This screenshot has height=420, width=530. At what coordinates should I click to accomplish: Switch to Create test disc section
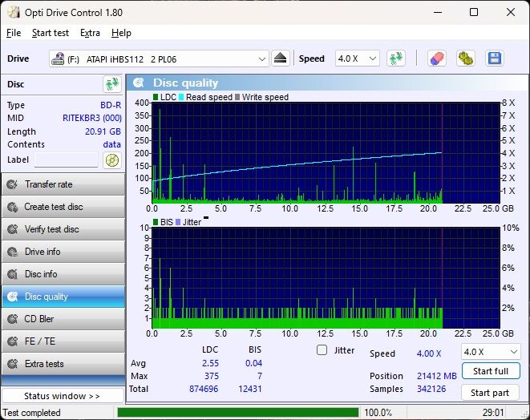click(x=63, y=207)
